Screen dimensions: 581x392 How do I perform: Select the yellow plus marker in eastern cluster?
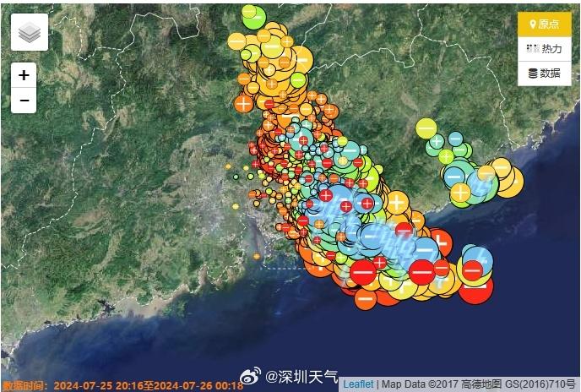pos(460,193)
